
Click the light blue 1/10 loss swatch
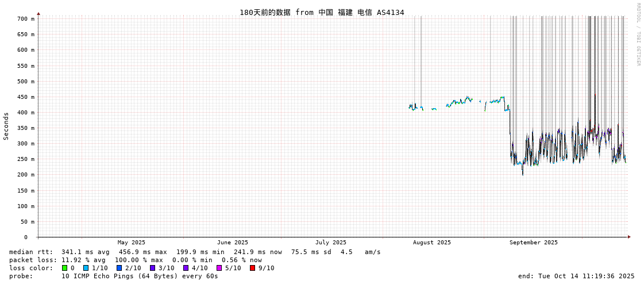tap(86, 268)
